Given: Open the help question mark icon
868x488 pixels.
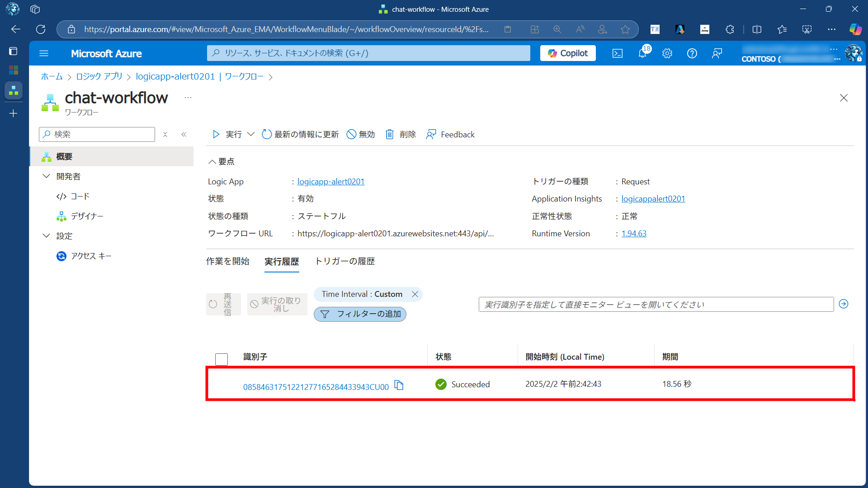Looking at the screenshot, I should (x=692, y=53).
